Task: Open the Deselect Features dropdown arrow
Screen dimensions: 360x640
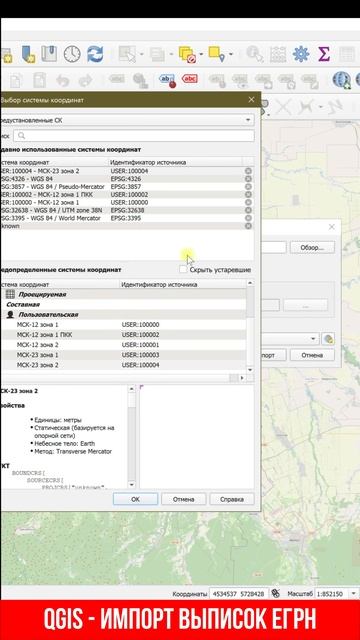Action: point(202,55)
